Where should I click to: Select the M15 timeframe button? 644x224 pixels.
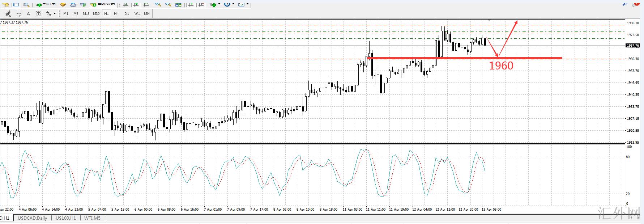click(86, 13)
